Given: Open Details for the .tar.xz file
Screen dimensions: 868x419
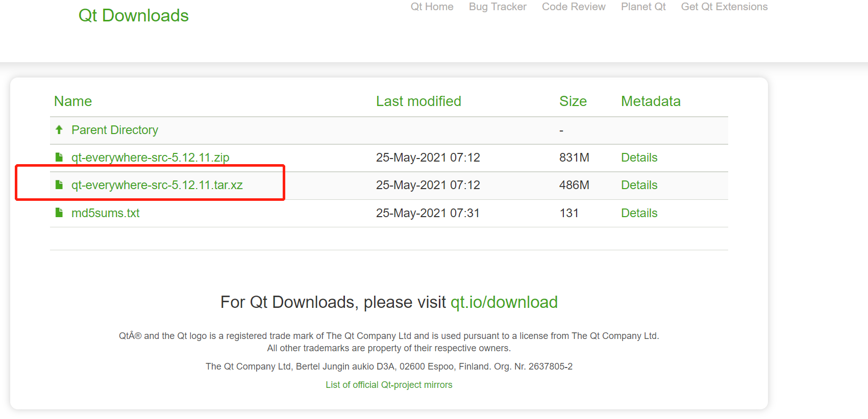Looking at the screenshot, I should (x=639, y=185).
